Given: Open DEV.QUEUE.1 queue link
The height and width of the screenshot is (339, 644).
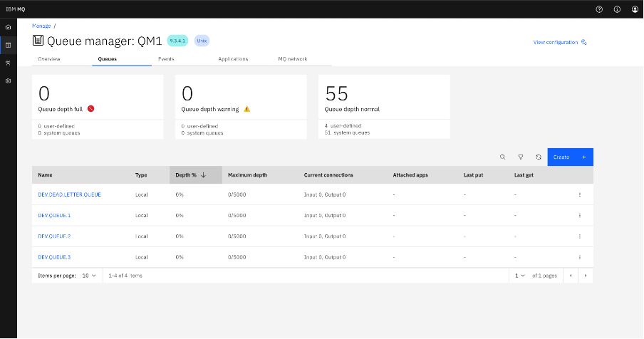Looking at the screenshot, I should (54, 216).
